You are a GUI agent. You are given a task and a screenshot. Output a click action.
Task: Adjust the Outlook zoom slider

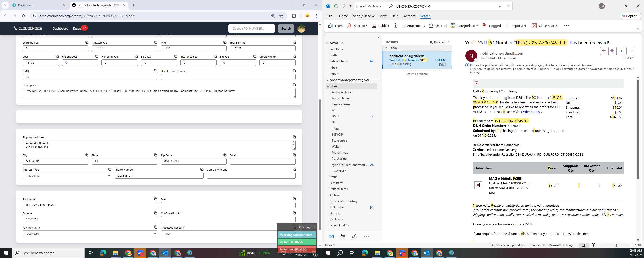(616, 245)
